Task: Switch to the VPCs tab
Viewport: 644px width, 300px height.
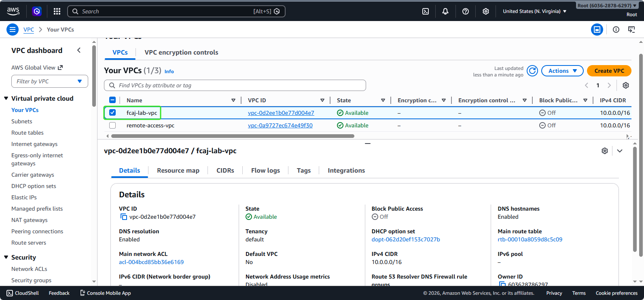Action: point(120,53)
